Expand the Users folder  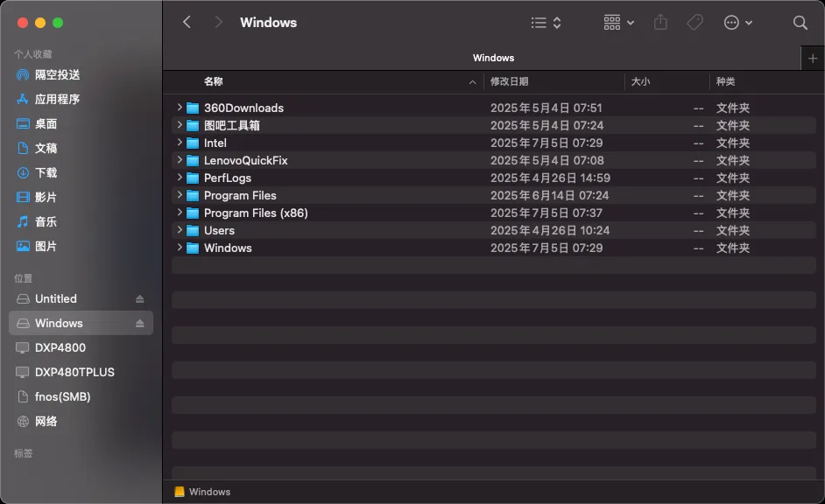coord(180,229)
